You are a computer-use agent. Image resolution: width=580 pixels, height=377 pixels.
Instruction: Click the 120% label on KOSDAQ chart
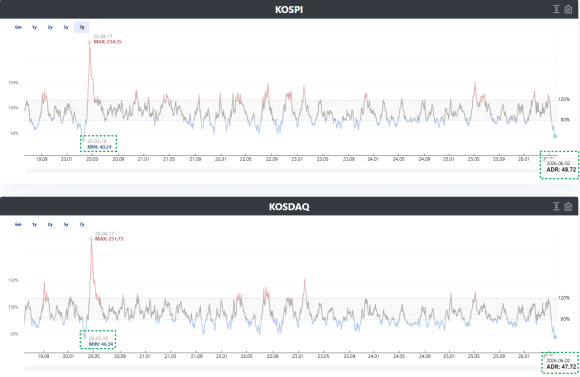click(x=564, y=298)
